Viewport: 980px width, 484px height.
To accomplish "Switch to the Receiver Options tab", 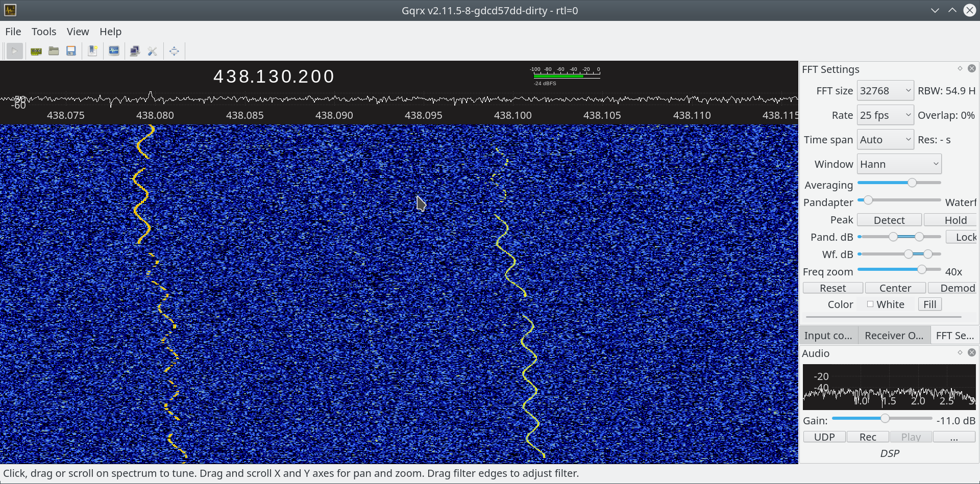I will [x=894, y=336].
